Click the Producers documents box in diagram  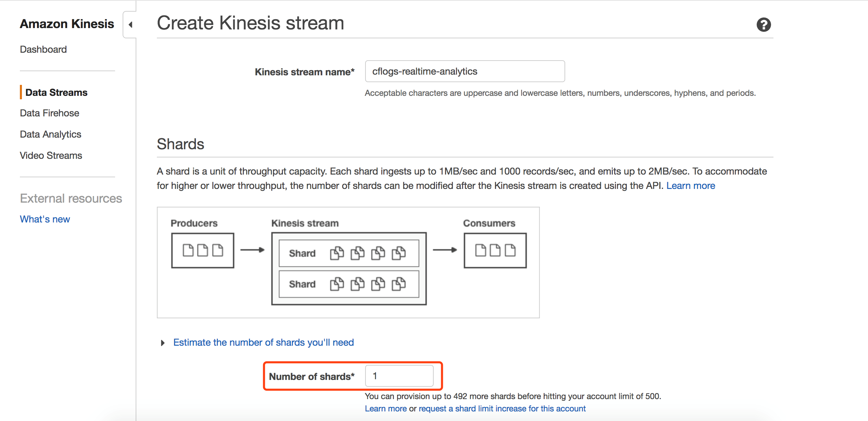coord(202,251)
